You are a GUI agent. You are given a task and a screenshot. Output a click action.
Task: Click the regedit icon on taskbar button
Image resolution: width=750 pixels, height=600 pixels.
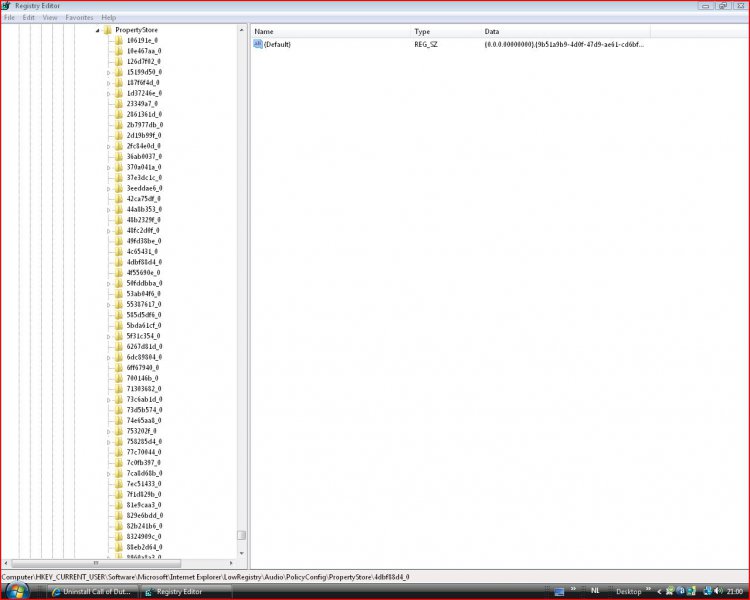click(x=149, y=592)
